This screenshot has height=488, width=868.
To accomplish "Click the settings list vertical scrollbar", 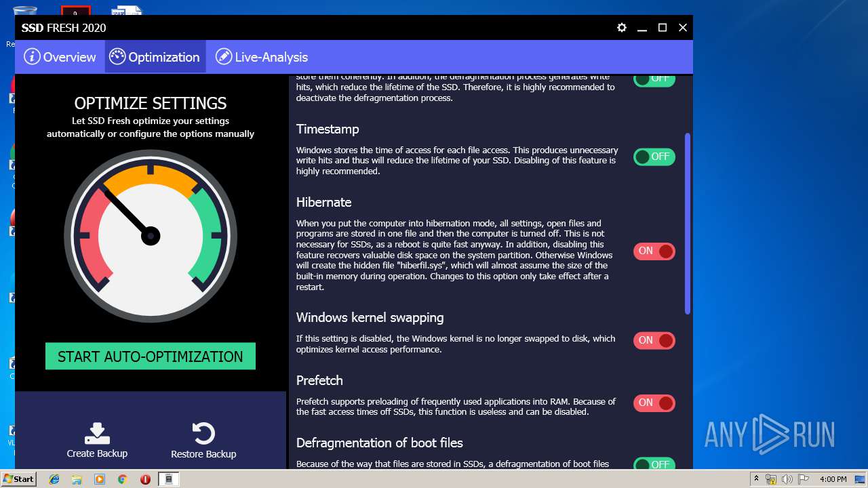I will pos(688,224).
